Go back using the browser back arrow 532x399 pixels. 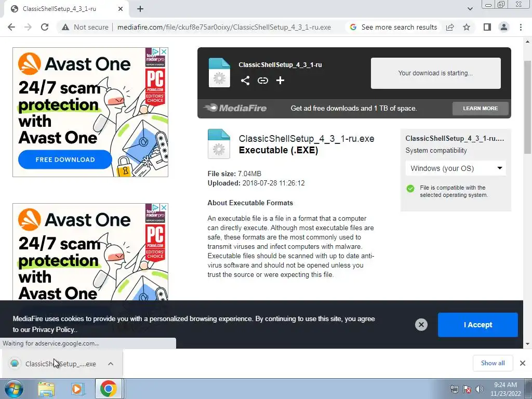11,27
